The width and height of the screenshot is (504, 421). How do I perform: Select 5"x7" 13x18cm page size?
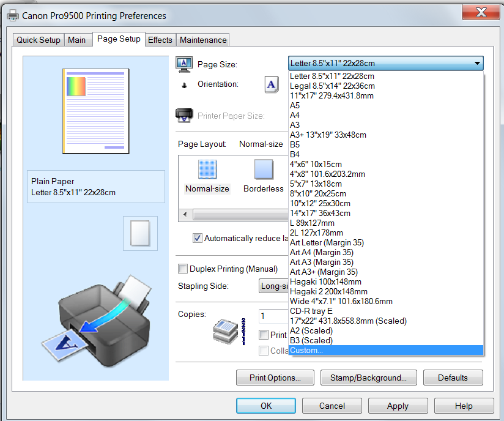click(386, 184)
